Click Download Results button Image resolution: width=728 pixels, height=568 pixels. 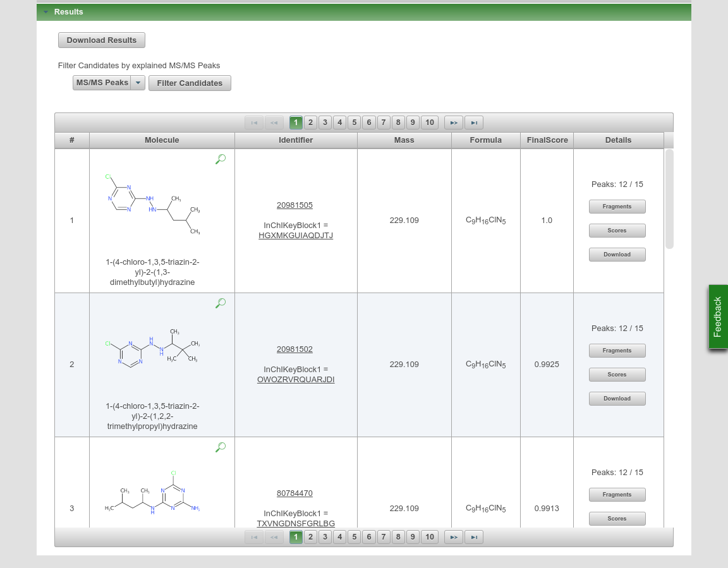(102, 40)
